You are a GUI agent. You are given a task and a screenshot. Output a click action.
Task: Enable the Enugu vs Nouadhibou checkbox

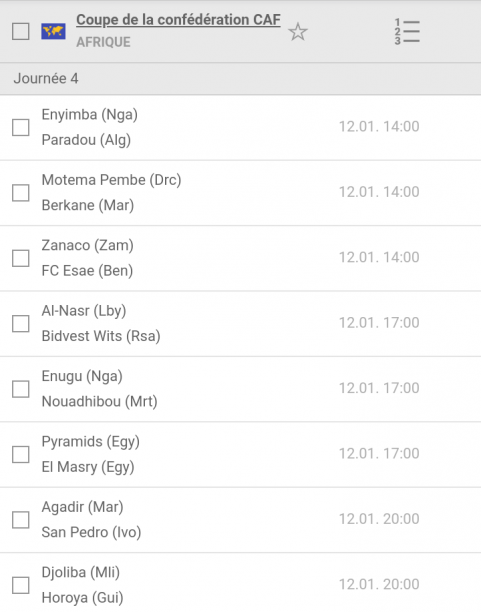[21, 389]
